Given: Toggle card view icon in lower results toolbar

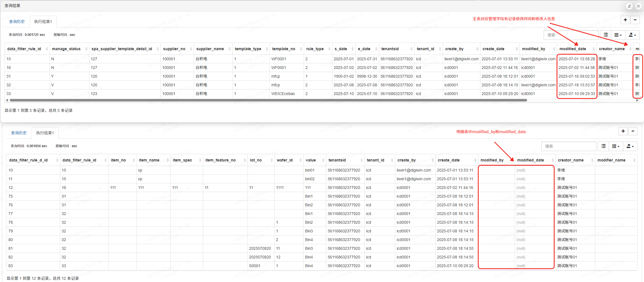Looking at the screenshot, I should point(603,146).
